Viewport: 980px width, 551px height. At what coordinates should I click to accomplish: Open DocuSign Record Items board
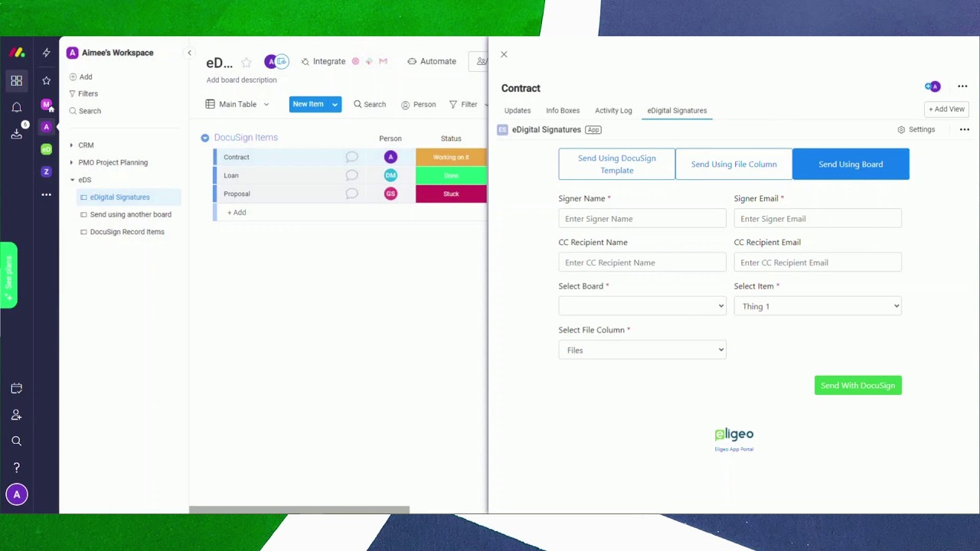click(127, 232)
